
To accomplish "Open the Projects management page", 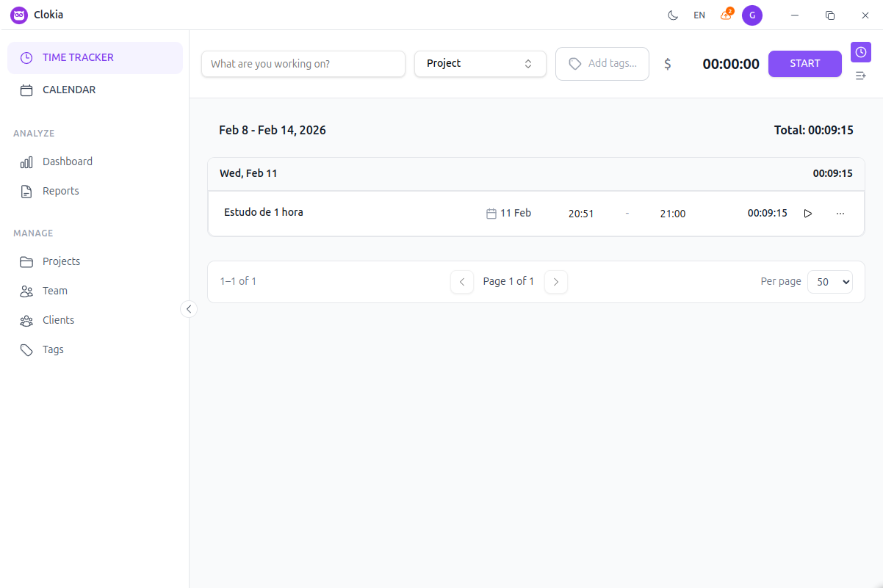I will click(x=62, y=261).
